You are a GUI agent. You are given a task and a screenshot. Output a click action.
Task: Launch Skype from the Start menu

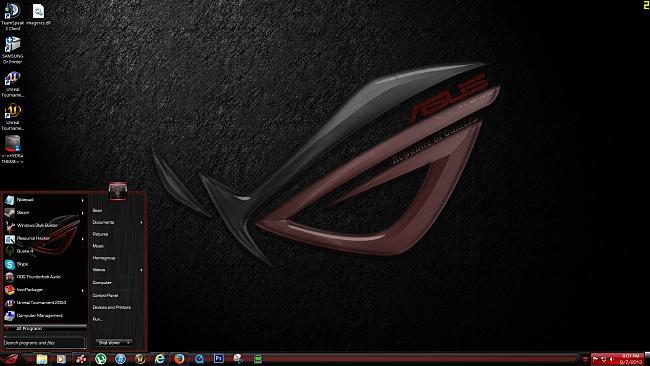44,264
